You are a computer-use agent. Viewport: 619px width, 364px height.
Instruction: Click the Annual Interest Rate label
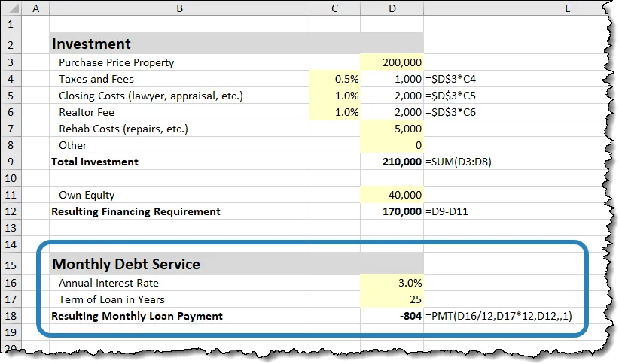108,283
